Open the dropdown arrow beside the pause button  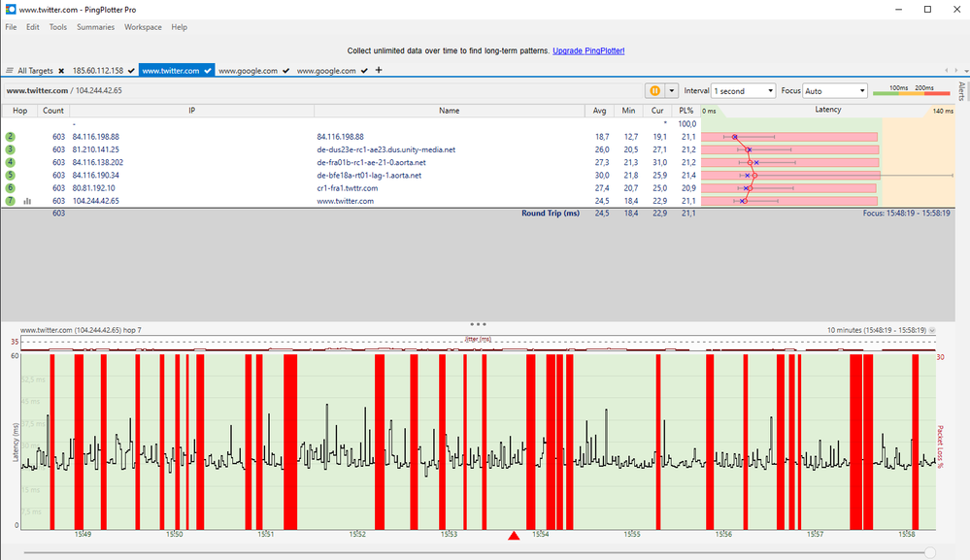point(671,91)
